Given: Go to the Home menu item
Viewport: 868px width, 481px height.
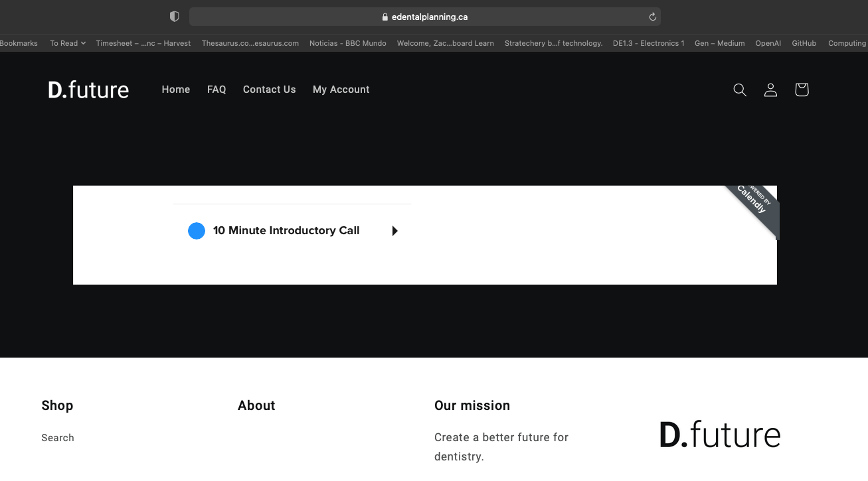Looking at the screenshot, I should (x=176, y=90).
